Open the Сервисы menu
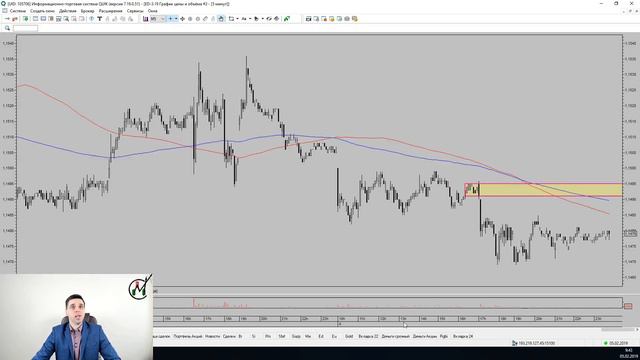640x360 pixels. coord(135,11)
